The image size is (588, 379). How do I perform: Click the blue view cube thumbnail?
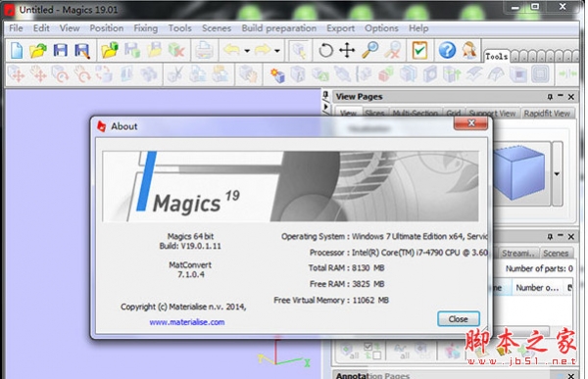coord(519,173)
